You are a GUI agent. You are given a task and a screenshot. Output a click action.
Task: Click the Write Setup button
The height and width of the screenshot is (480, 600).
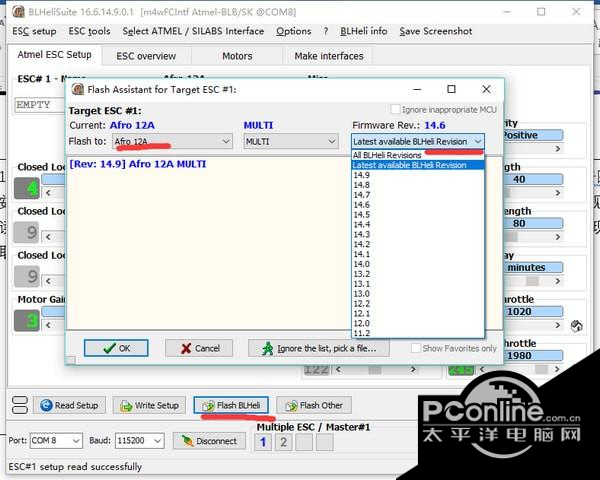tap(149, 405)
